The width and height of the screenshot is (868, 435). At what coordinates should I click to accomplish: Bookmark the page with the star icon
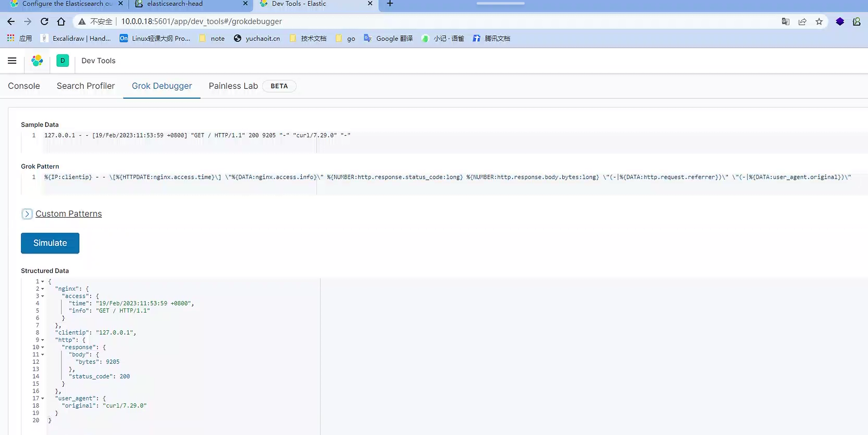pyautogui.click(x=819, y=22)
